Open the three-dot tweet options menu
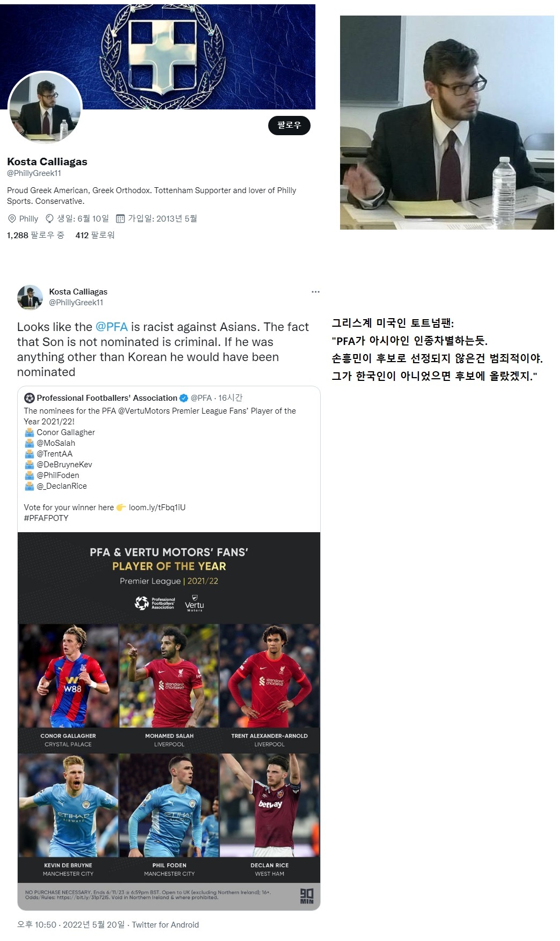The width and height of the screenshot is (560, 941). point(315,292)
